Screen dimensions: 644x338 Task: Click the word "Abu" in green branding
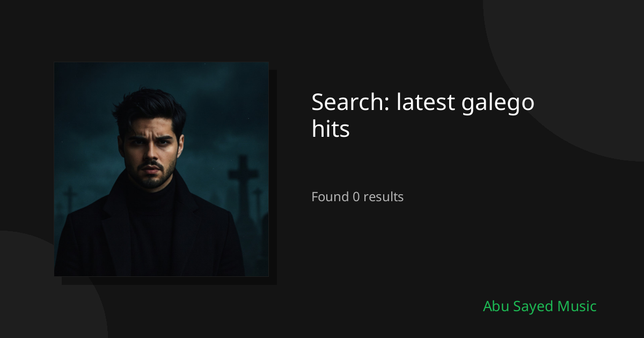coord(495,306)
